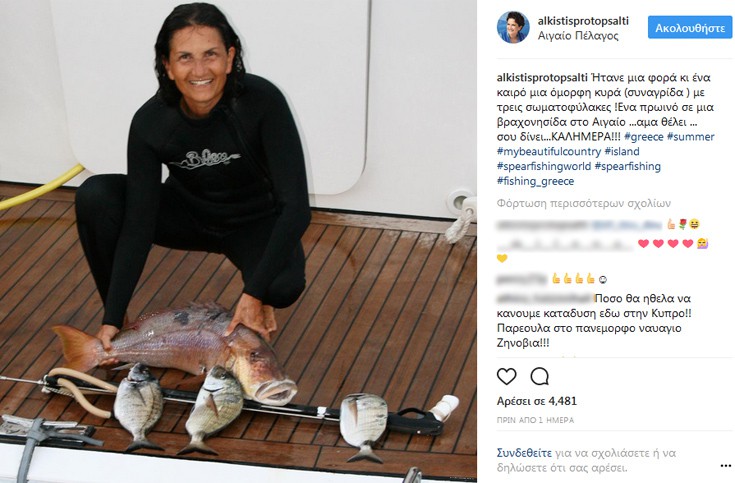Open alkistisprotopsalti username in header
Screen dimensions: 735x483
pyautogui.click(x=583, y=21)
